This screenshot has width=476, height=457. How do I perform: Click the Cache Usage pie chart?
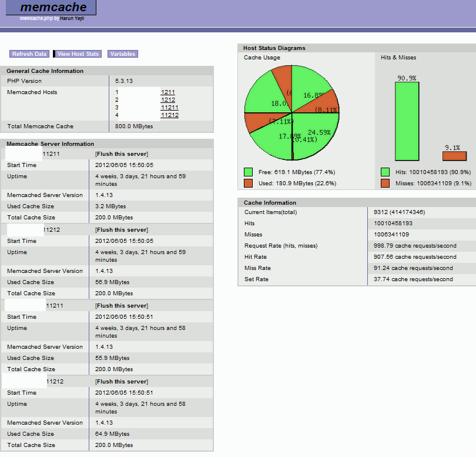291,112
